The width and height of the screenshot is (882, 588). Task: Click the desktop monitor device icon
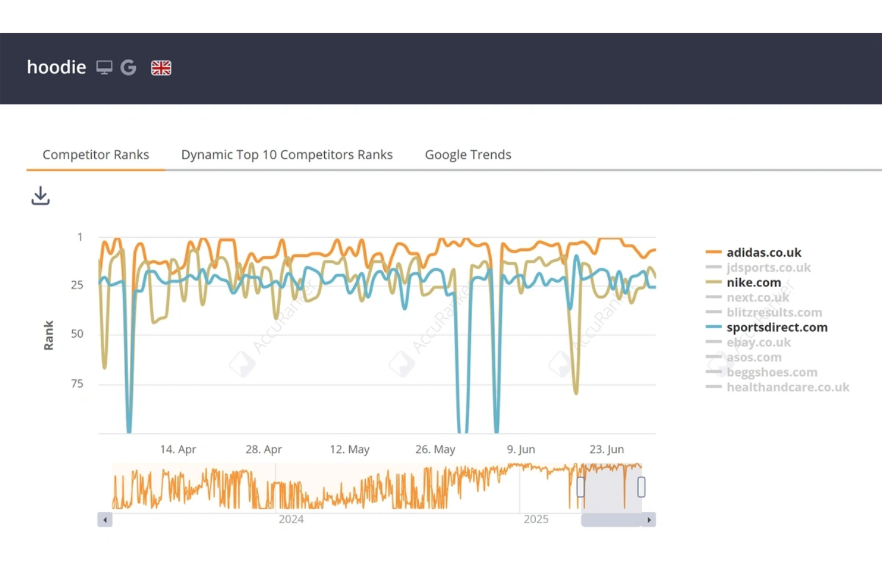[104, 67]
